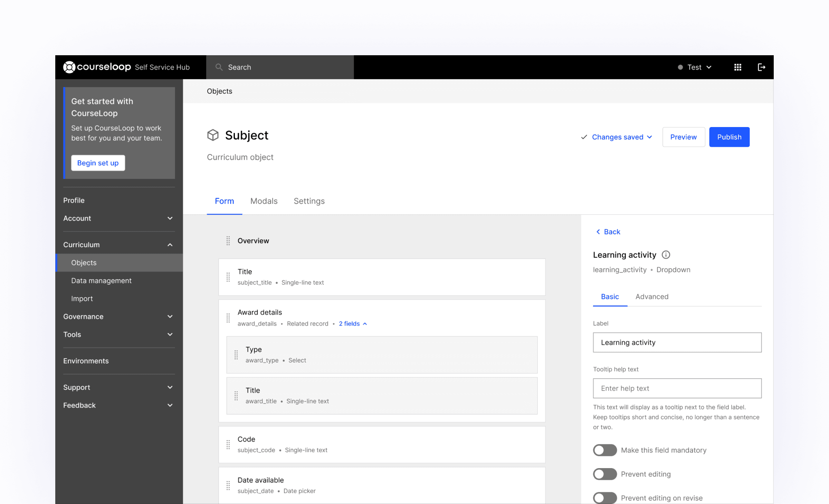Click the Tooltip help text field
Image resolution: width=829 pixels, height=504 pixels.
point(677,388)
